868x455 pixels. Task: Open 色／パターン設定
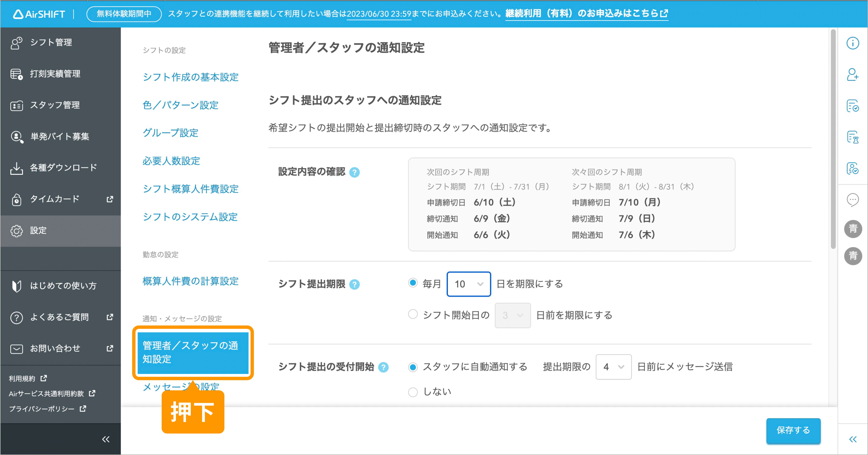click(x=181, y=105)
